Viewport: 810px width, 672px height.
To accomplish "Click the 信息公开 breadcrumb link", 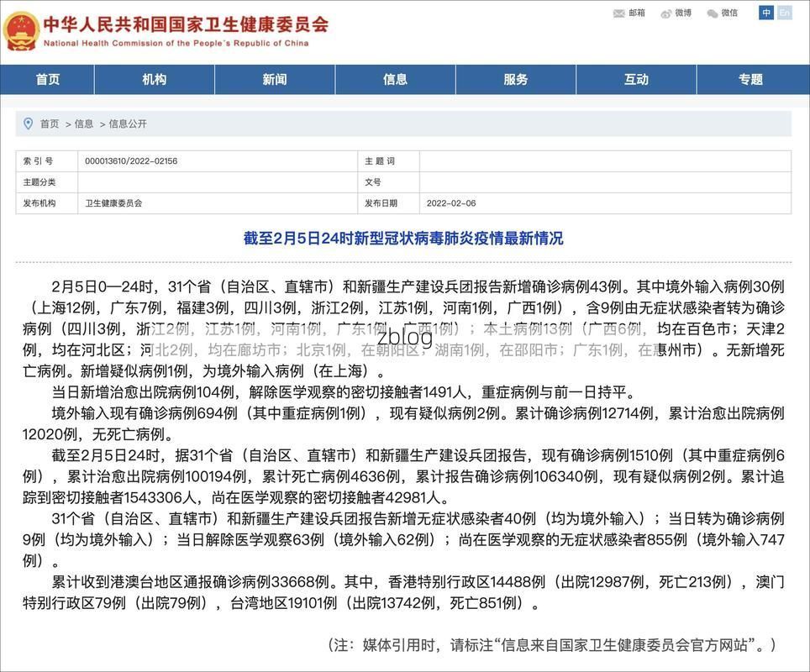I will tap(128, 123).
